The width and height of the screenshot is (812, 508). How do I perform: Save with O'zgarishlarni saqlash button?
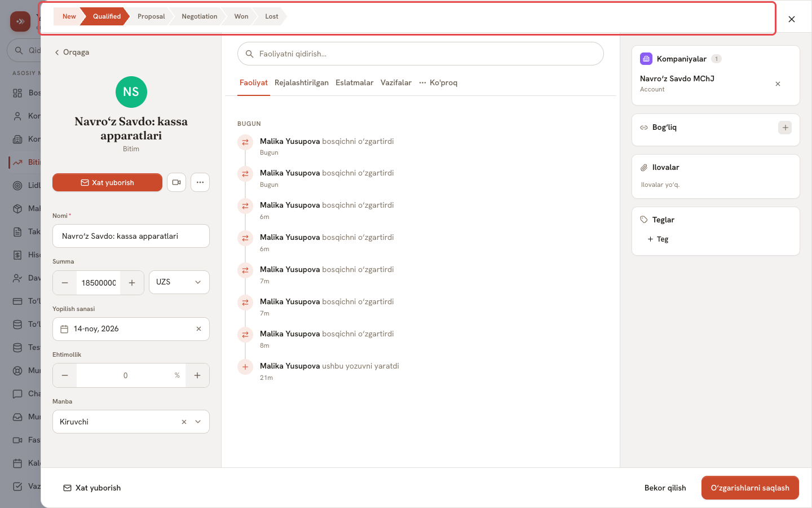tap(750, 488)
